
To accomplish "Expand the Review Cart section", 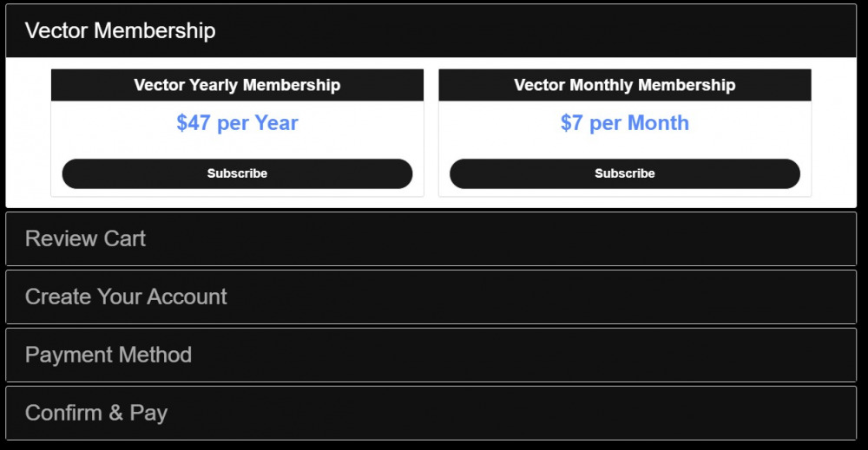I will 521,238.
